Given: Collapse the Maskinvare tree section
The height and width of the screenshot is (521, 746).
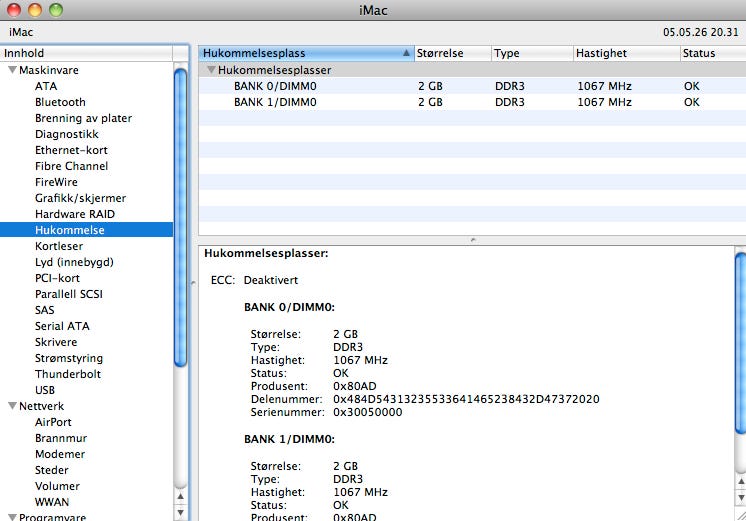Looking at the screenshot, I should pyautogui.click(x=12, y=70).
